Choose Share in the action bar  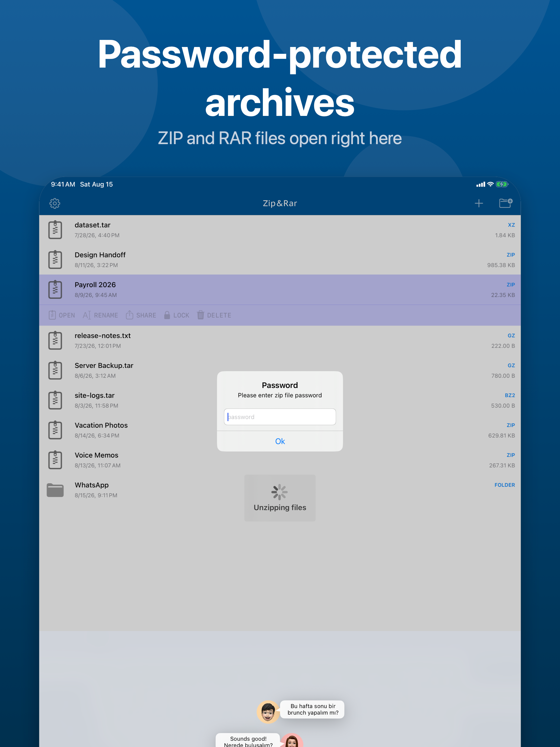pos(141,315)
